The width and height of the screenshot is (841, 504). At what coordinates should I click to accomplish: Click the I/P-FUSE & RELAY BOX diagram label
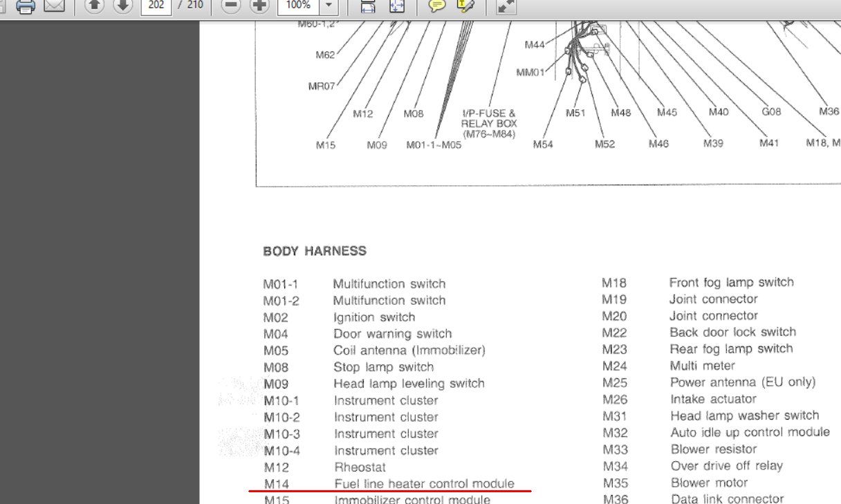pos(489,124)
